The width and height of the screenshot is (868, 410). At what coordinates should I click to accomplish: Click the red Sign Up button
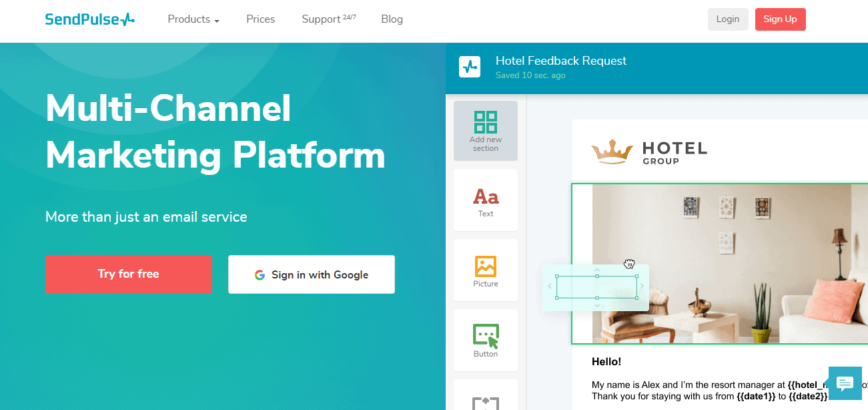781,19
